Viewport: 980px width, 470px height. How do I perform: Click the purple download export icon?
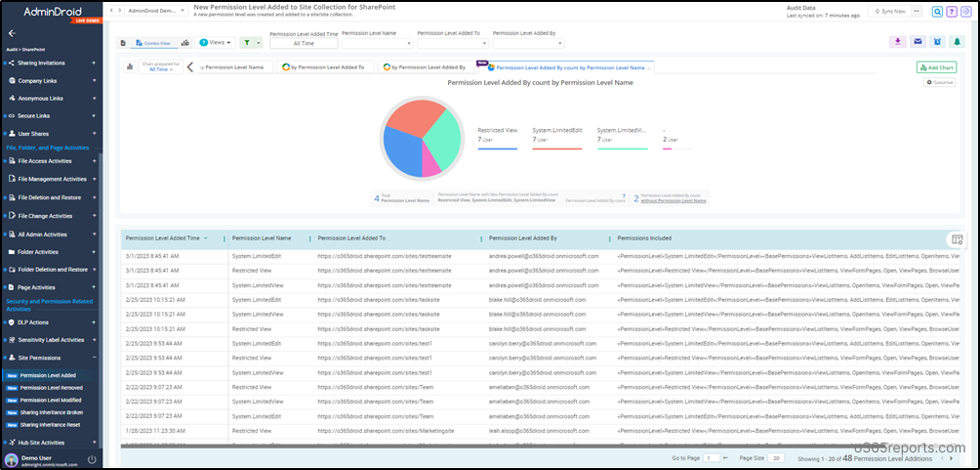click(898, 42)
